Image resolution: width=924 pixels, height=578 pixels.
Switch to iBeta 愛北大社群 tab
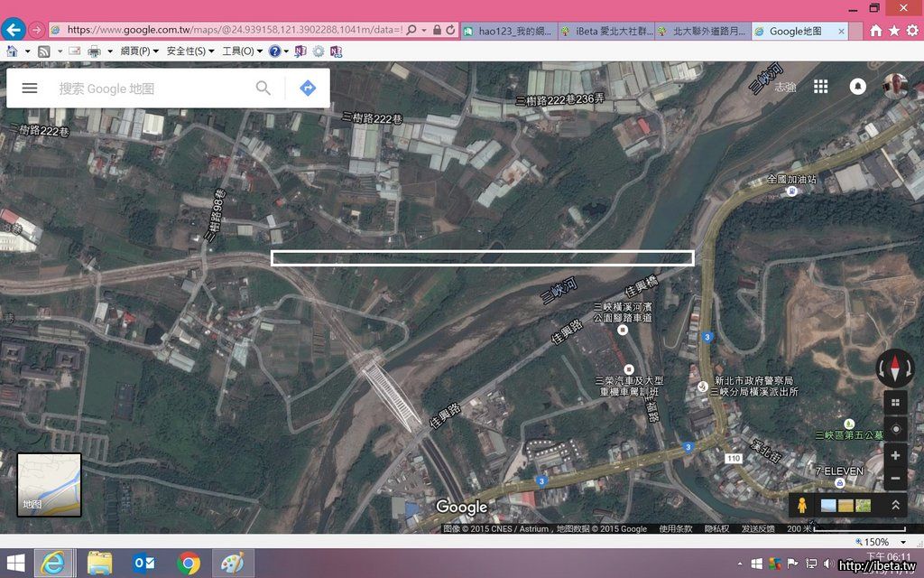click(605, 31)
